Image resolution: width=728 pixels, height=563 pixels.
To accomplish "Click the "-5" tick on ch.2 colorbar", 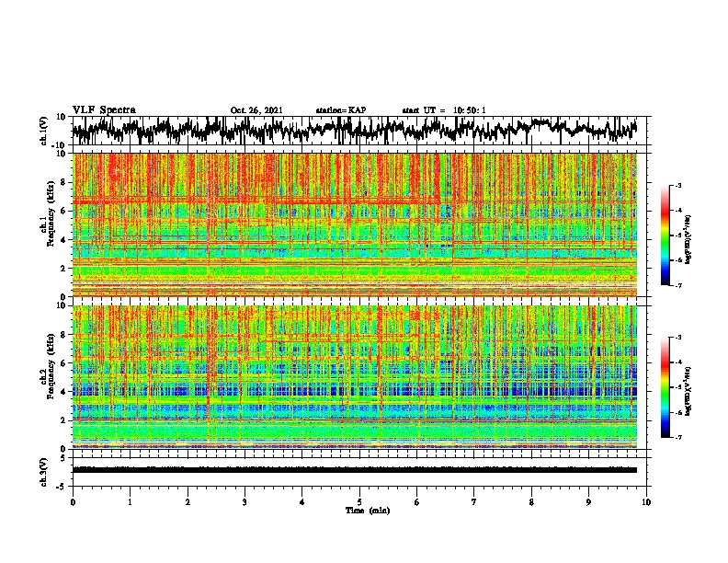I will (x=678, y=387).
